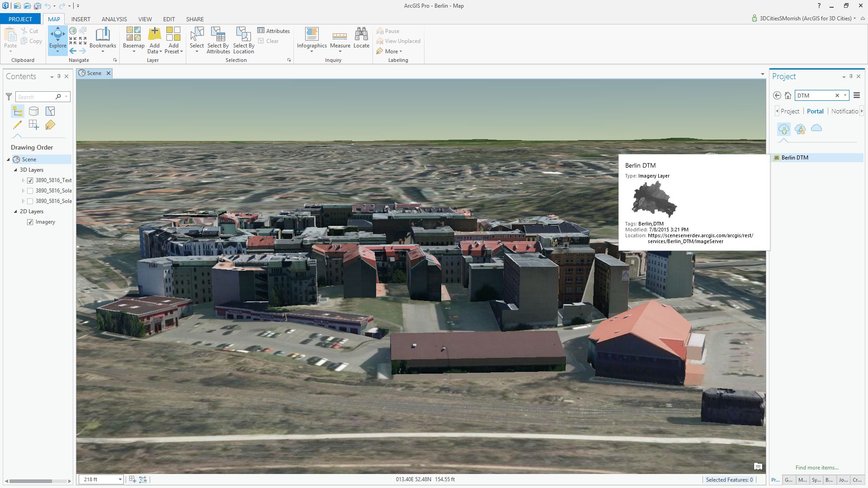Viewport: 868px width, 488px height.
Task: Close the Scene view tab
Action: (x=108, y=73)
